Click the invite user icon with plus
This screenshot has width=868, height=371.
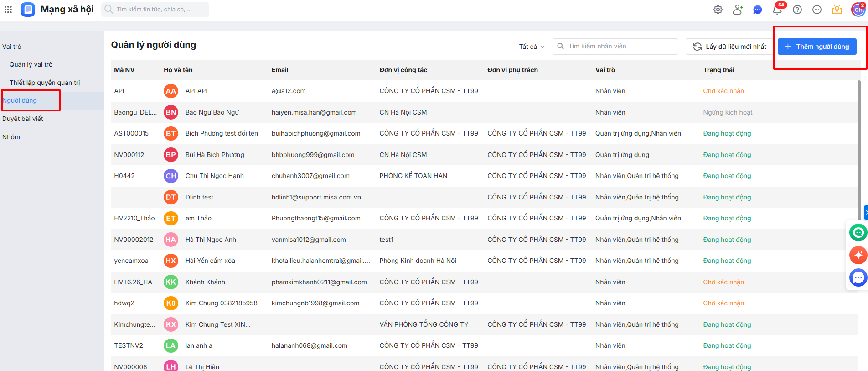point(738,10)
